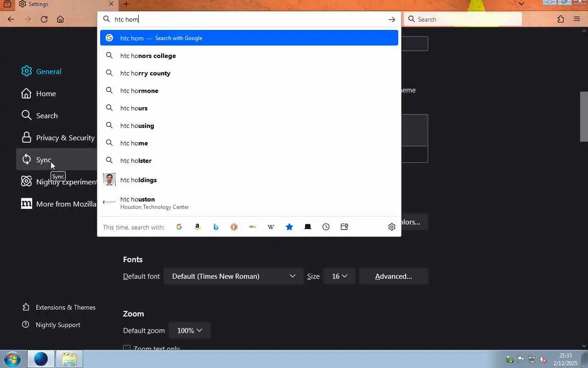Choose suggestion 'htc housing'
This screenshot has width=588, height=368.
click(x=249, y=126)
